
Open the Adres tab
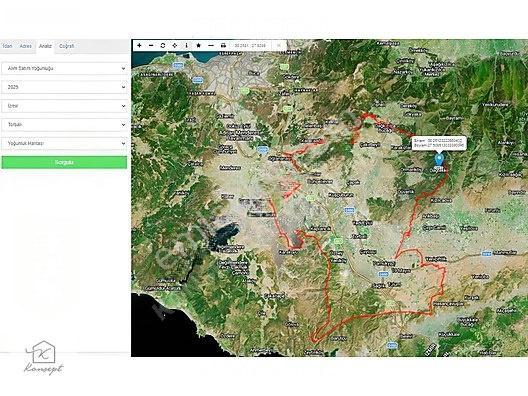(26, 46)
